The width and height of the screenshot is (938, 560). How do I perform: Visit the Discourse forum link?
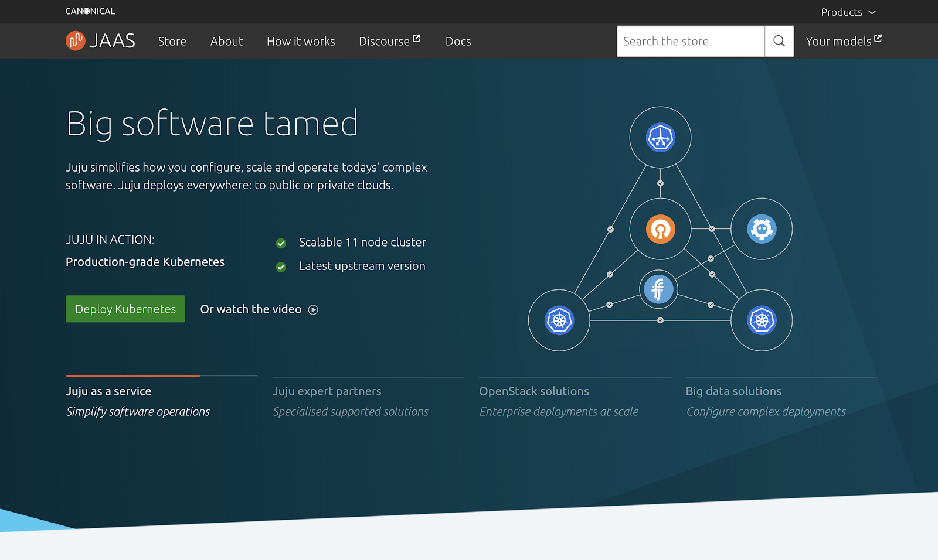[x=390, y=41]
